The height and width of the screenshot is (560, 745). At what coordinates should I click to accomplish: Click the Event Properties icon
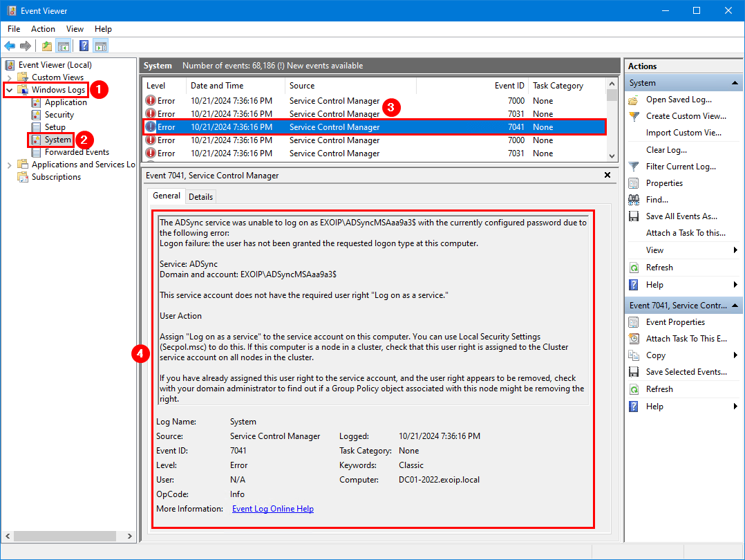pos(634,322)
